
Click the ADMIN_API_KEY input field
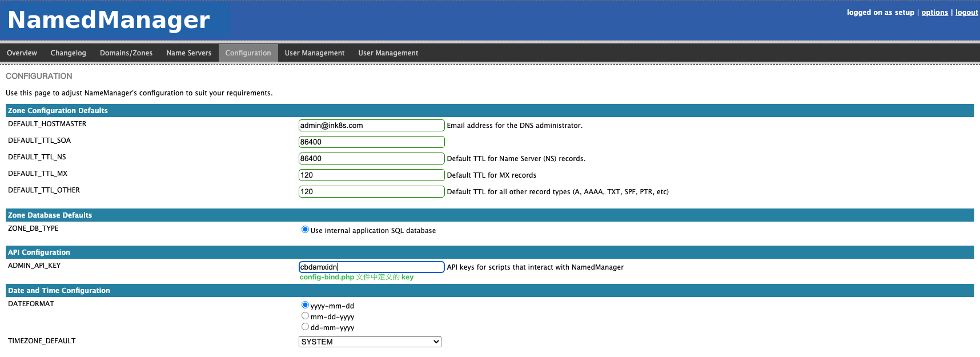(371, 267)
